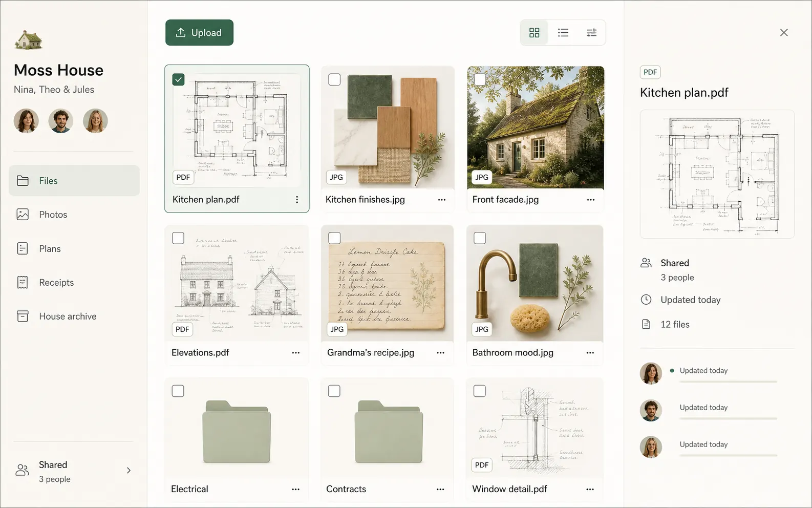This screenshot has width=812, height=508.
Task: Click 'Shared' label in details panel
Action: [x=675, y=263]
